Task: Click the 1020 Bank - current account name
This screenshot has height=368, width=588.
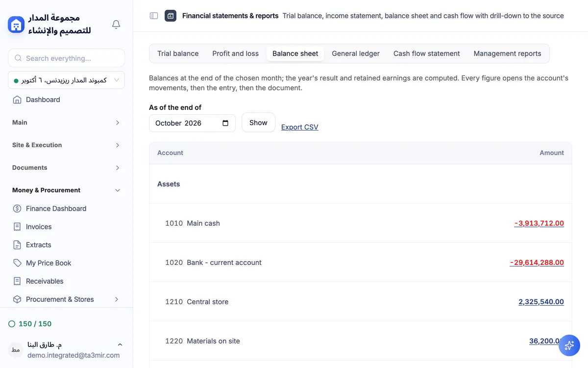Action: pyautogui.click(x=213, y=263)
